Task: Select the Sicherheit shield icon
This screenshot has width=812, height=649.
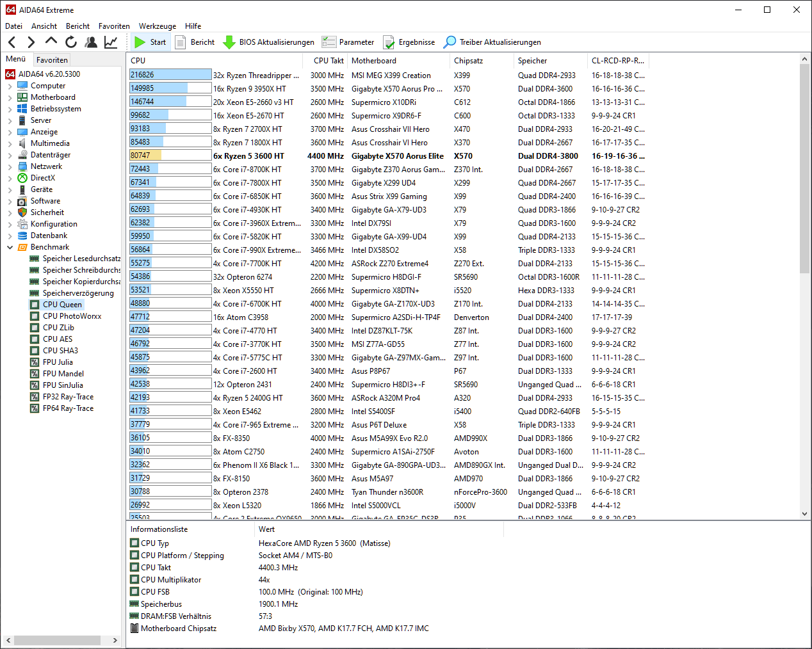Action: click(x=22, y=212)
